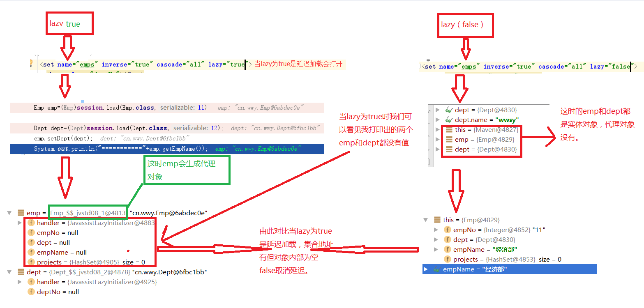The height and width of the screenshot is (308, 644).
Task: Select the projects = {HashSet@4905} size = 0 row
Action: coord(86,262)
